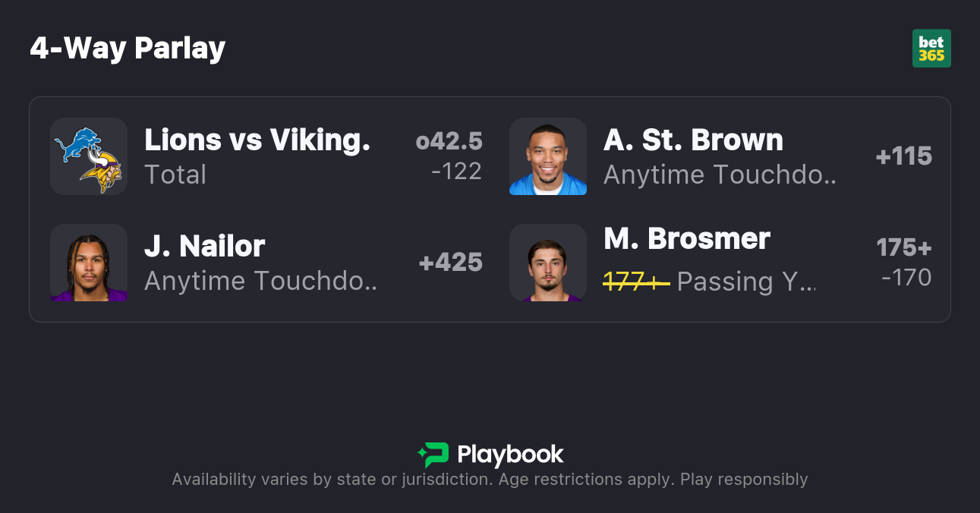Image resolution: width=980 pixels, height=513 pixels.
Task: Click the +115 odds for St. Brown
Action: [903, 156]
